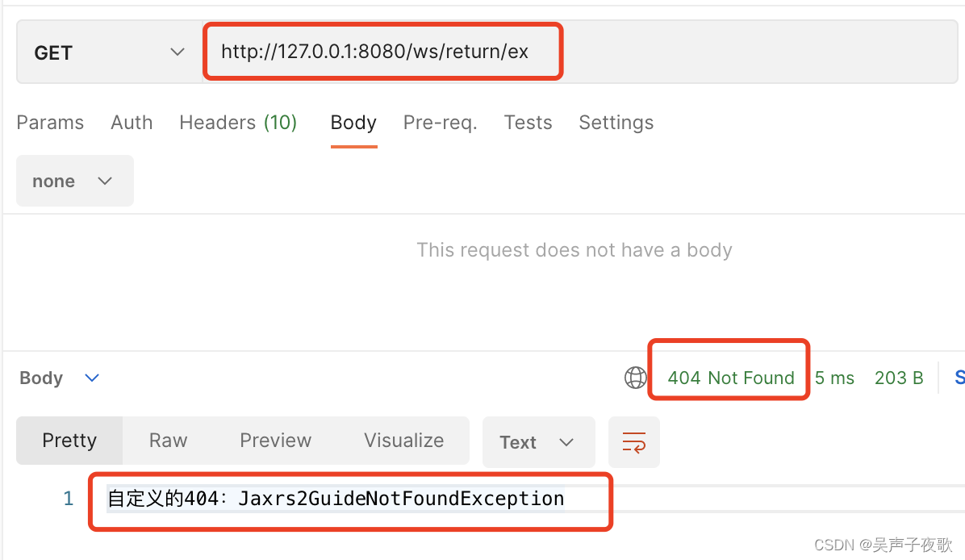Select the request Body tab
This screenshot has height=560, width=965.
pyautogui.click(x=353, y=123)
